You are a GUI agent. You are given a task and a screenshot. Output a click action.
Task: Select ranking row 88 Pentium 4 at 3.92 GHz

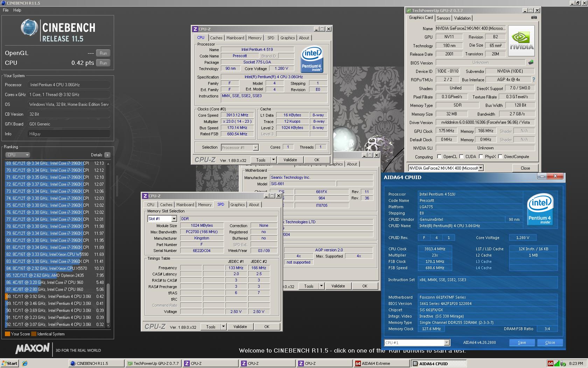click(55, 297)
